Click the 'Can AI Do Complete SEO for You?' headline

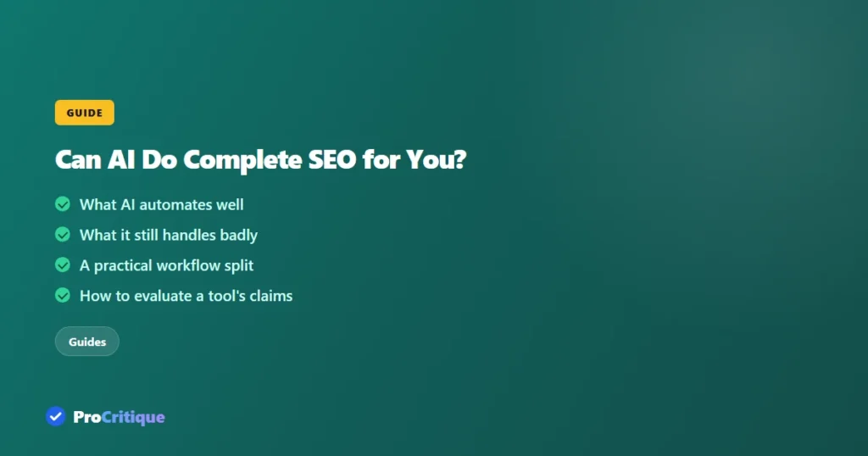261,160
